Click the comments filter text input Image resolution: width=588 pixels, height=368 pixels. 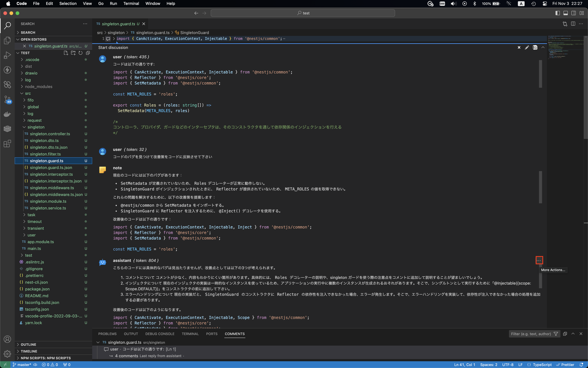pyautogui.click(x=531, y=334)
